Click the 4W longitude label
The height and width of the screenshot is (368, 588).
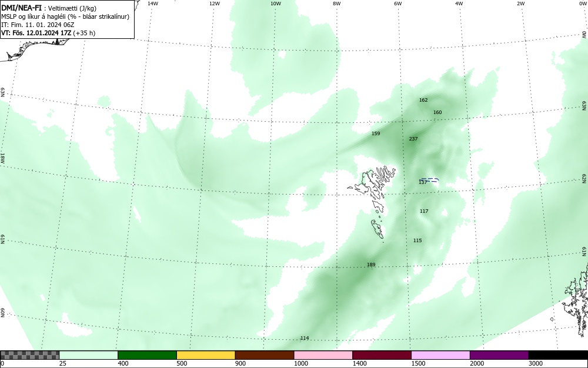pos(459,4)
